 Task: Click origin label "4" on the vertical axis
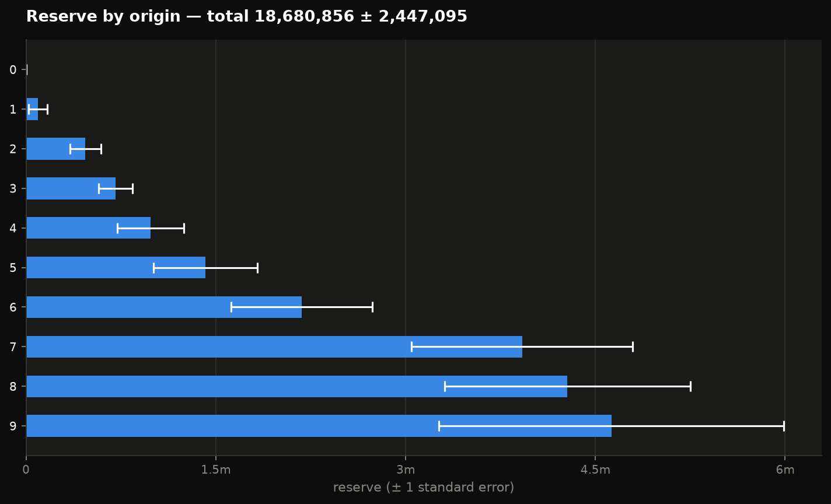(13, 228)
